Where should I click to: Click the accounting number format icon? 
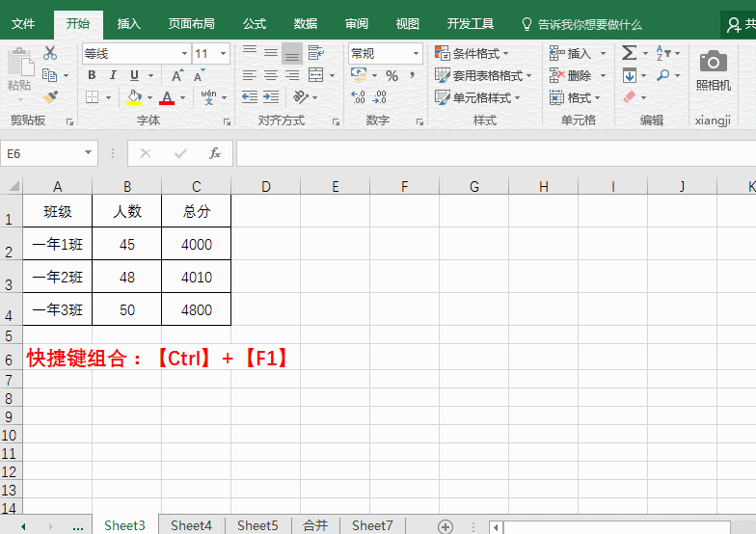pos(359,75)
